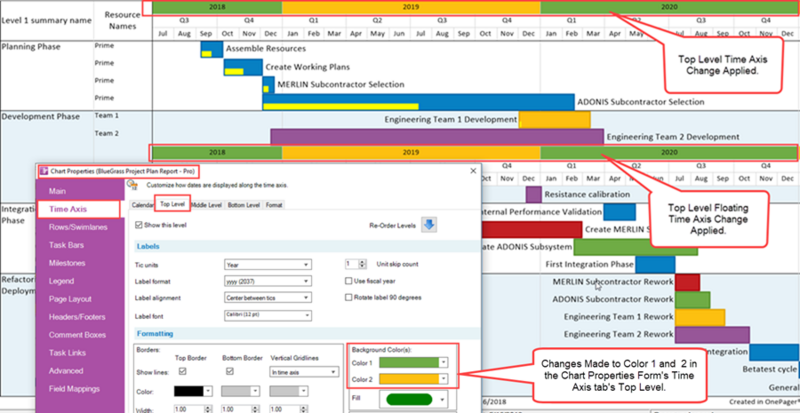The width and height of the screenshot is (800, 413).
Task: Select the ADONIS Subcontractor Rework green bar
Action: point(692,299)
